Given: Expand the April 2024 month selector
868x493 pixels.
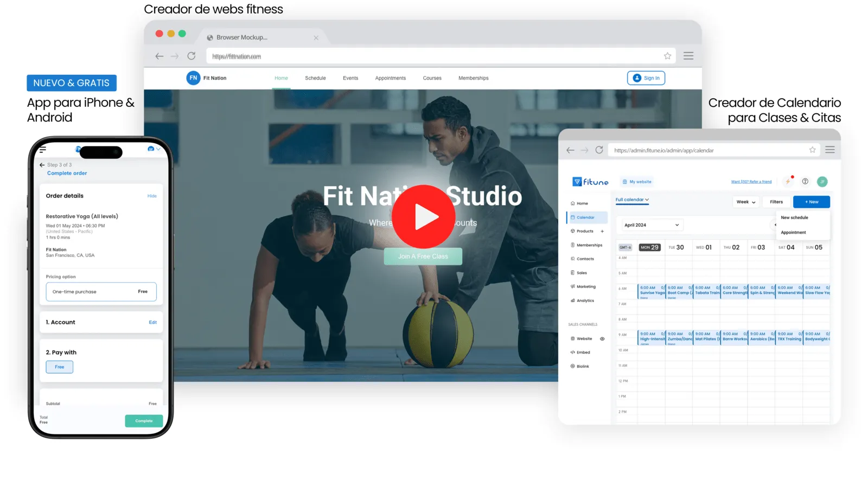Looking at the screenshot, I should click(x=650, y=225).
